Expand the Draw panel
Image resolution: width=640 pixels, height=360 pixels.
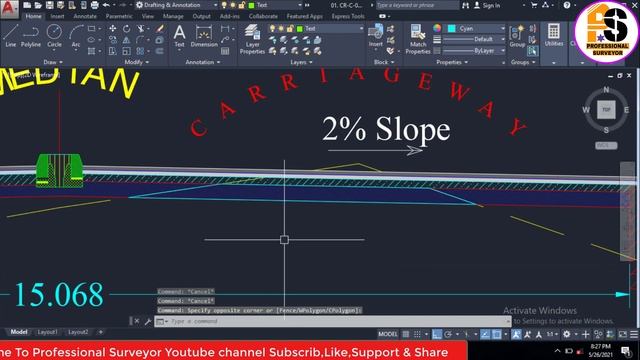[x=53, y=62]
